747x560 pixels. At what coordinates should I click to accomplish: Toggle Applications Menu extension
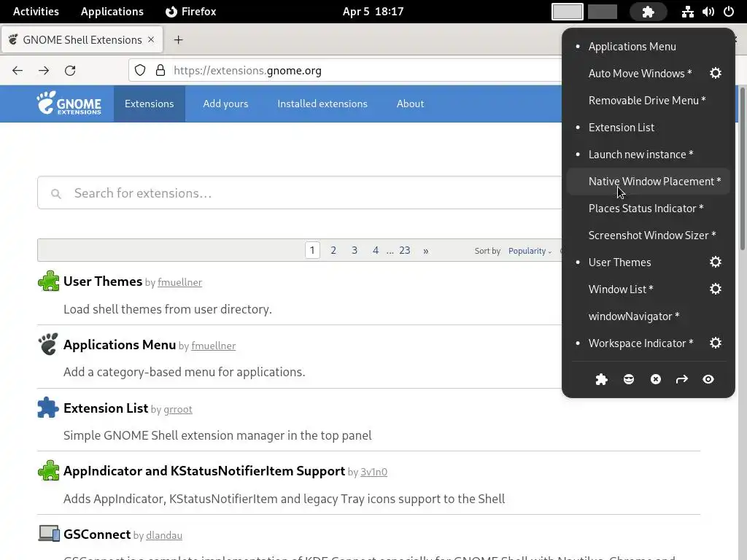click(x=649, y=47)
